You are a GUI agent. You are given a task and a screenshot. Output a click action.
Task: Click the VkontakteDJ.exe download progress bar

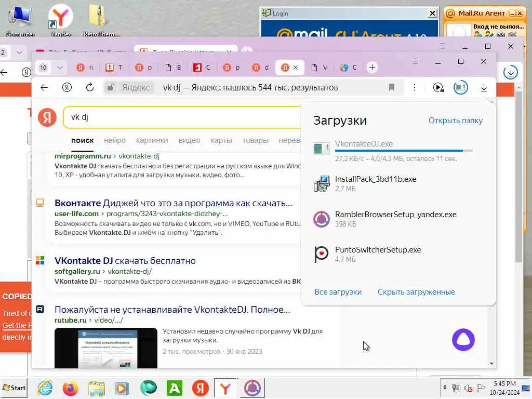point(403,151)
